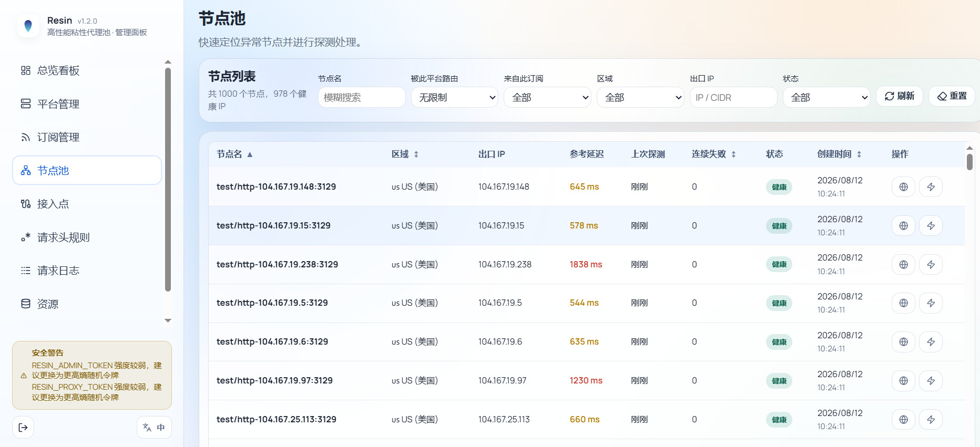Screen dimensions: 980x447
Task: Sort by 创建时间 column header
Action: pyautogui.click(x=839, y=154)
